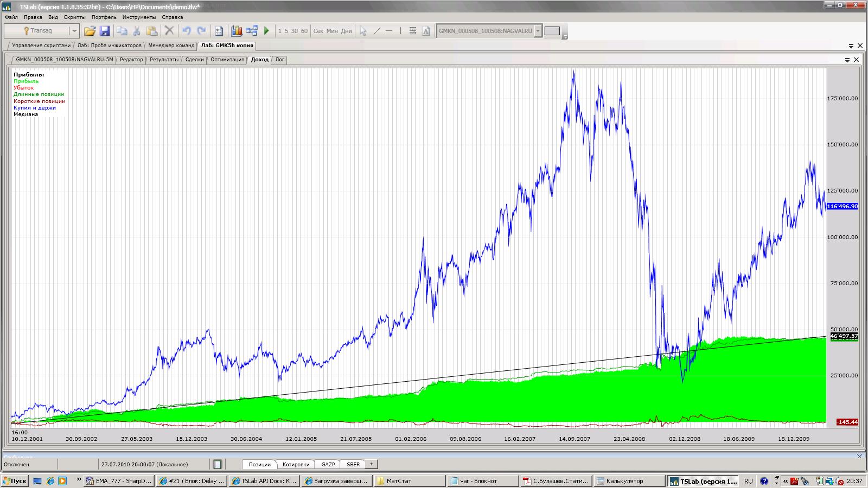This screenshot has height=488, width=868.
Task: Open the script blocks diagram icon
Action: pyautogui.click(x=252, y=31)
